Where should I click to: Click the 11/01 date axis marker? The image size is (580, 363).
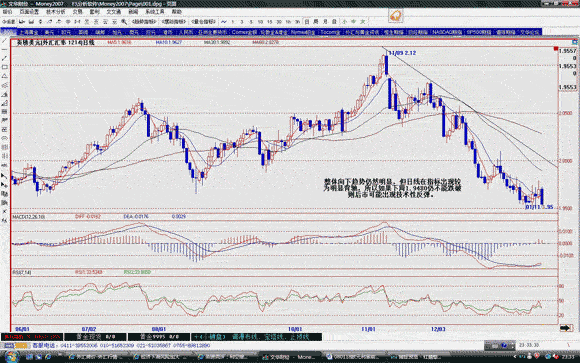(368, 329)
